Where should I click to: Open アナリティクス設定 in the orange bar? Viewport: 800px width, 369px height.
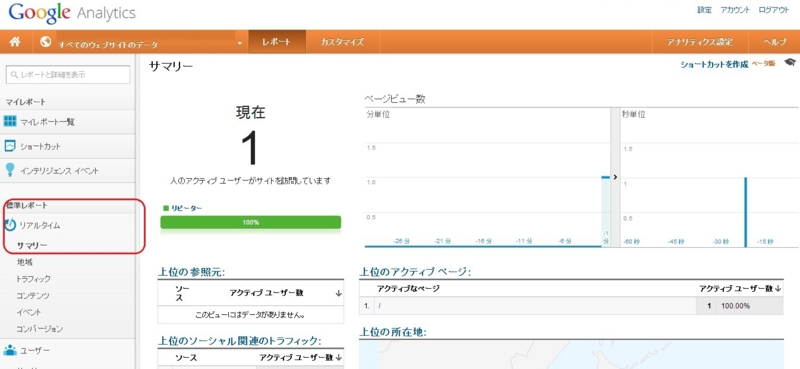click(x=699, y=42)
